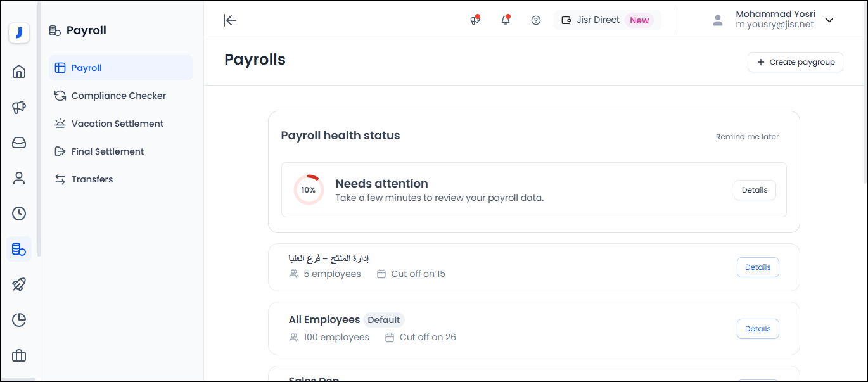Viewport: 868px width, 382px height.
Task: Open Final Settlement menu item
Action: (x=108, y=151)
